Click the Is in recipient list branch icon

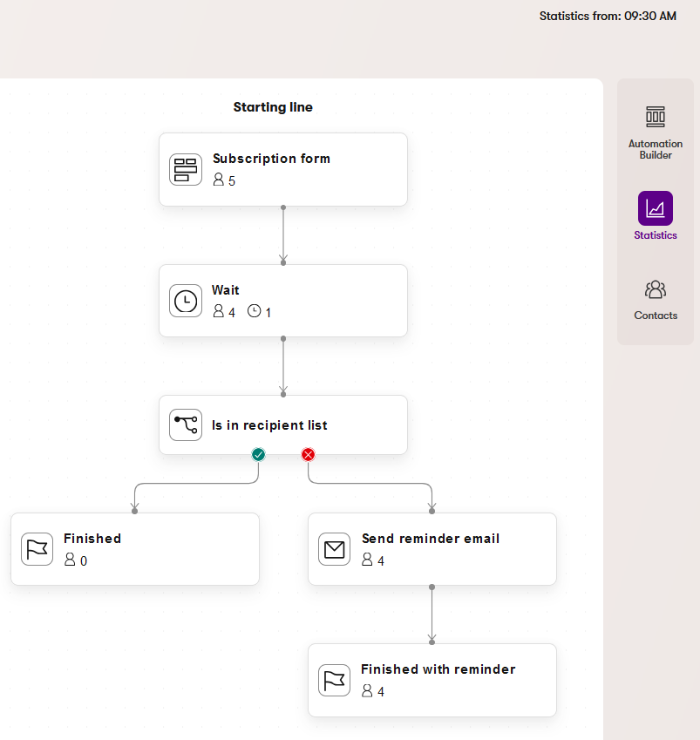pos(186,424)
